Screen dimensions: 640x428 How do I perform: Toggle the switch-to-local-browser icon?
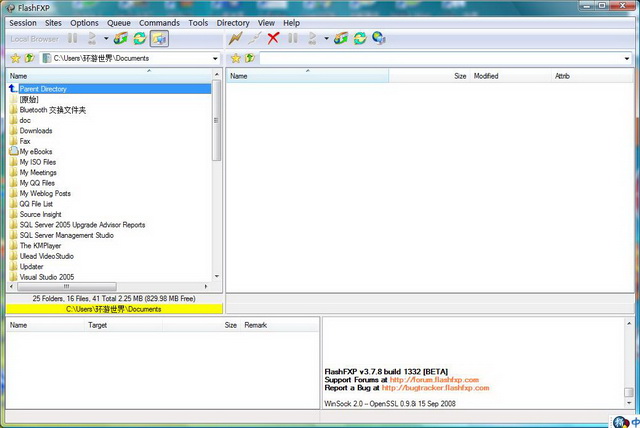(159, 39)
